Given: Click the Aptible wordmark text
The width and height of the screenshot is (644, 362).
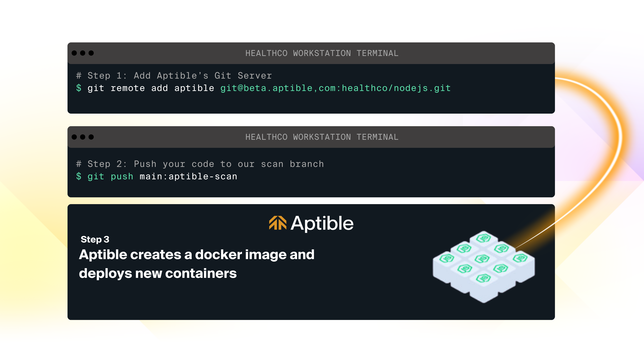Looking at the screenshot, I should tap(322, 223).
